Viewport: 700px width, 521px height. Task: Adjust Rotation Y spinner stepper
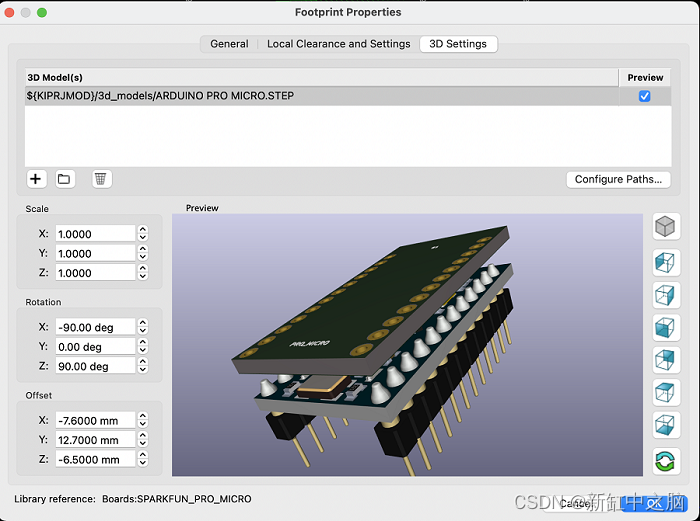pos(143,346)
